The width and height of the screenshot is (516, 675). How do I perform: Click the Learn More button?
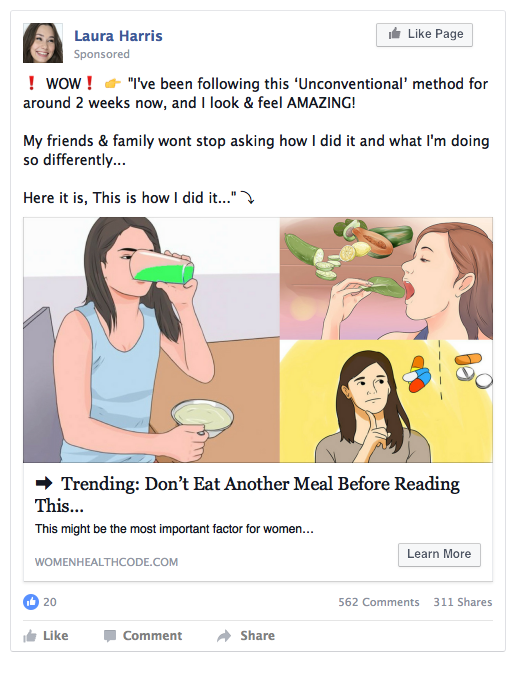[439, 554]
